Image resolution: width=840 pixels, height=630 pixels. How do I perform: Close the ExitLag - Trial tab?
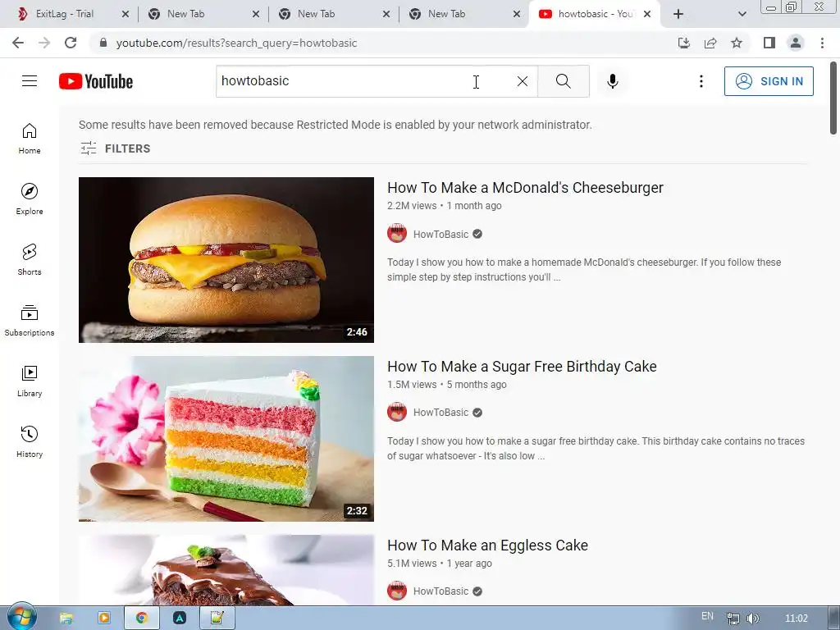tap(126, 14)
